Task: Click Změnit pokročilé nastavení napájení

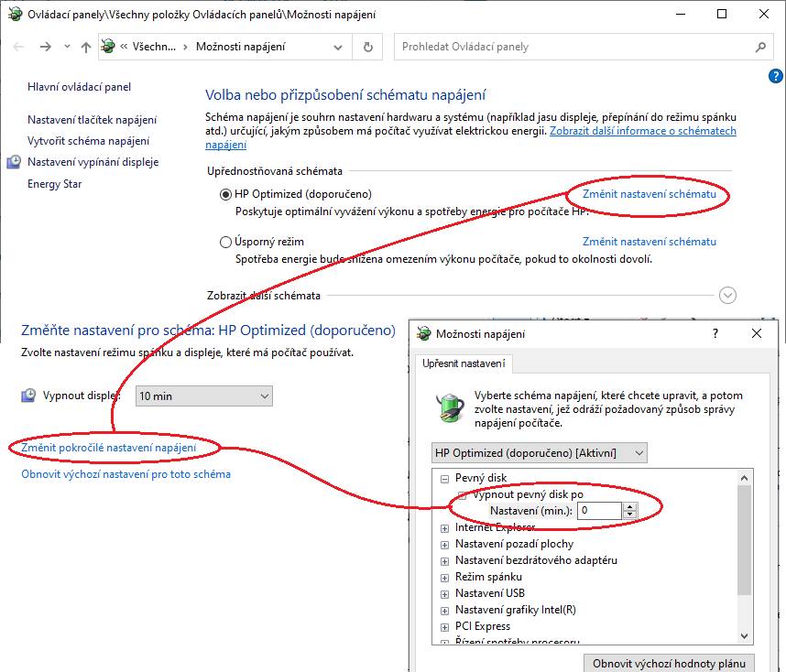Action: click(x=109, y=448)
